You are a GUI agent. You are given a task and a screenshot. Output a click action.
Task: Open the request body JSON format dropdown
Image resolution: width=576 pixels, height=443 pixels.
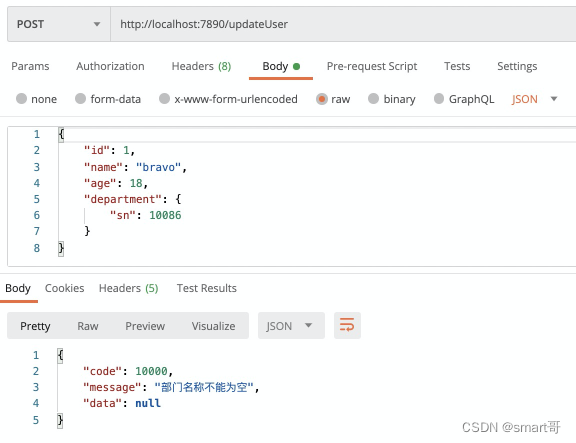535,99
